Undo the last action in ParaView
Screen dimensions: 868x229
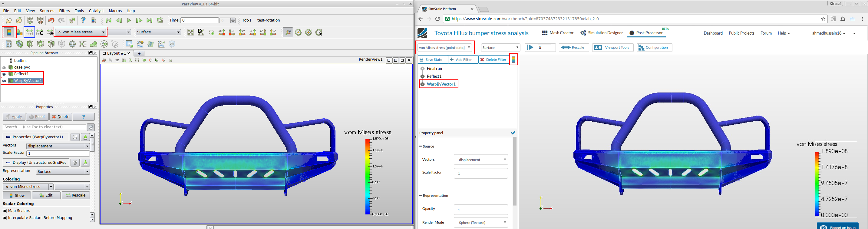click(51, 21)
